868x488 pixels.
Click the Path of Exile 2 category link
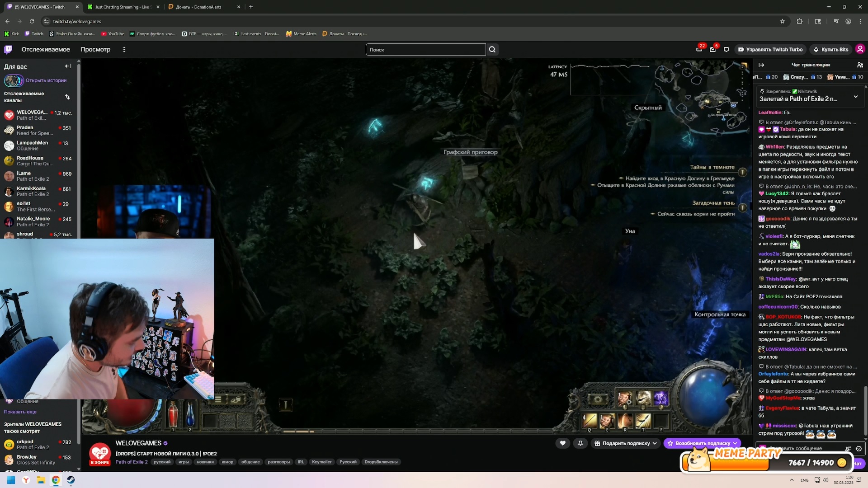point(131,462)
